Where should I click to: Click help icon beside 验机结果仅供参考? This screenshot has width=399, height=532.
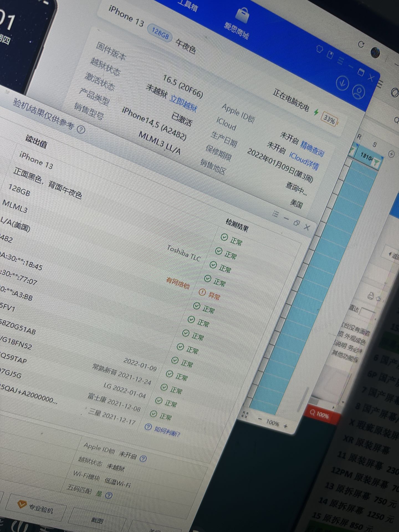coord(81,129)
